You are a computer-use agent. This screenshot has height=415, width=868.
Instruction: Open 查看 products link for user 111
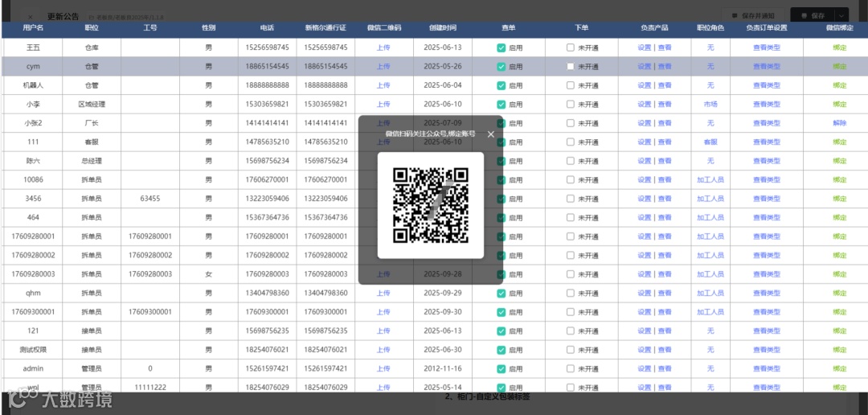click(665, 142)
